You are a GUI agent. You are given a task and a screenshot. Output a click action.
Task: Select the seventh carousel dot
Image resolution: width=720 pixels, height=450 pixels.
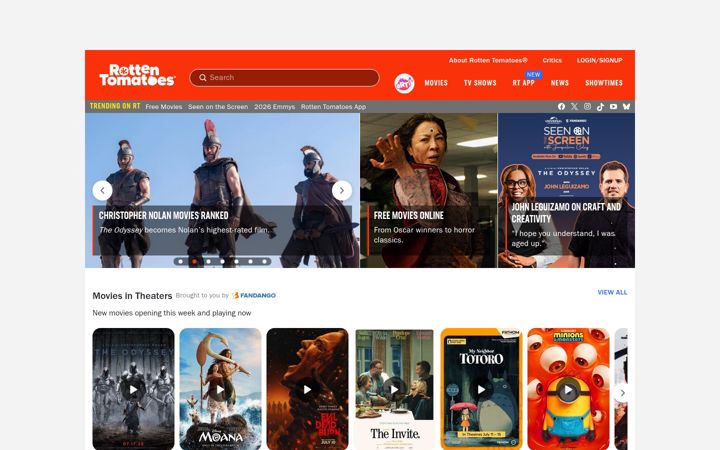264,262
